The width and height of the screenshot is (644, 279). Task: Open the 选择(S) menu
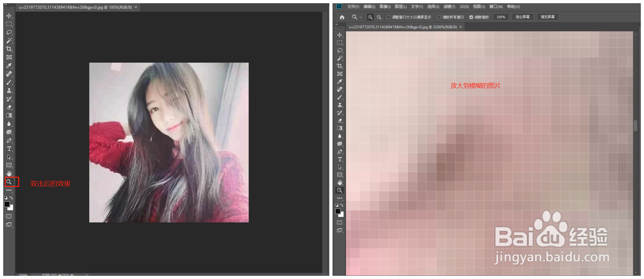click(x=433, y=7)
